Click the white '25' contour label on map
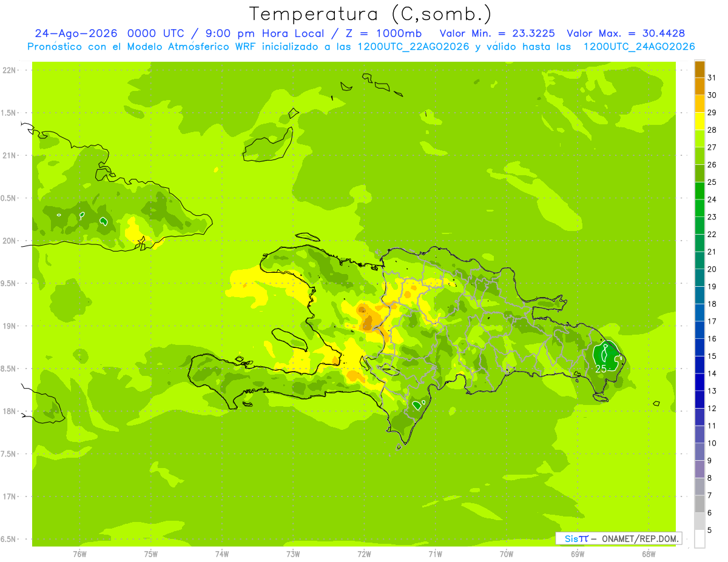The height and width of the screenshot is (562, 728). tap(601, 369)
